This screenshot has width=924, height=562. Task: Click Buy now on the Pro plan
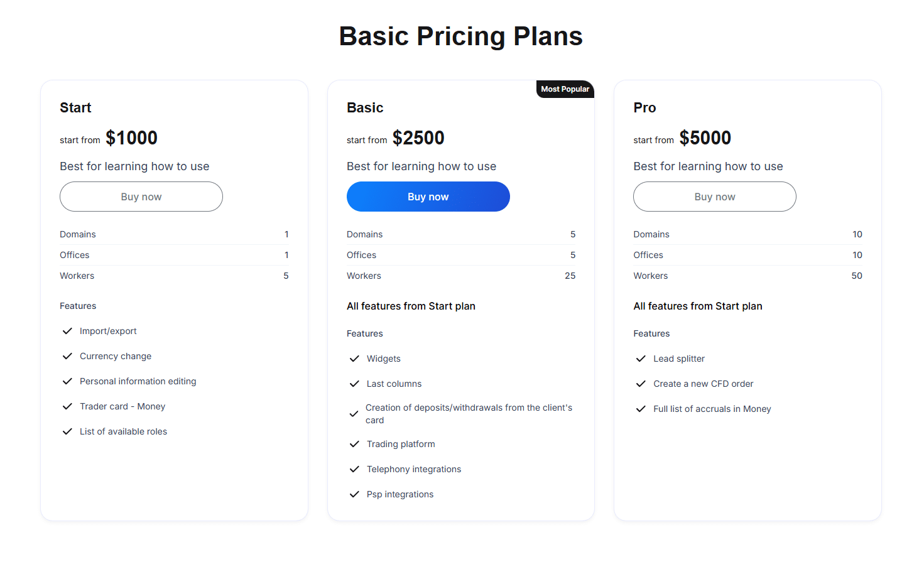714,197
